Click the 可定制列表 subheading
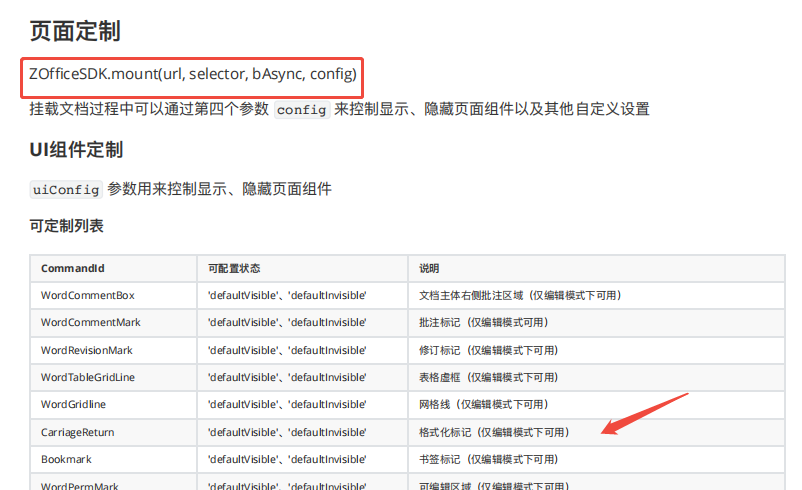The height and width of the screenshot is (490, 802). point(66,226)
